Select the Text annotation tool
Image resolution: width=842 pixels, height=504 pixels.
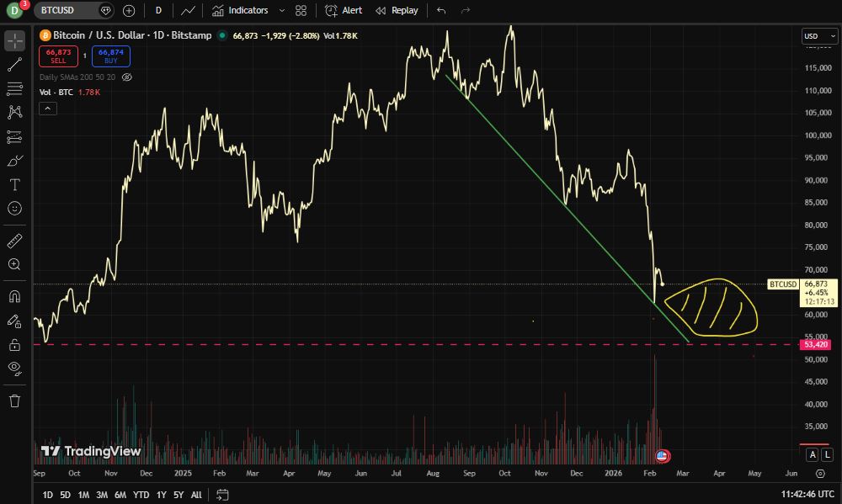pyautogui.click(x=14, y=184)
